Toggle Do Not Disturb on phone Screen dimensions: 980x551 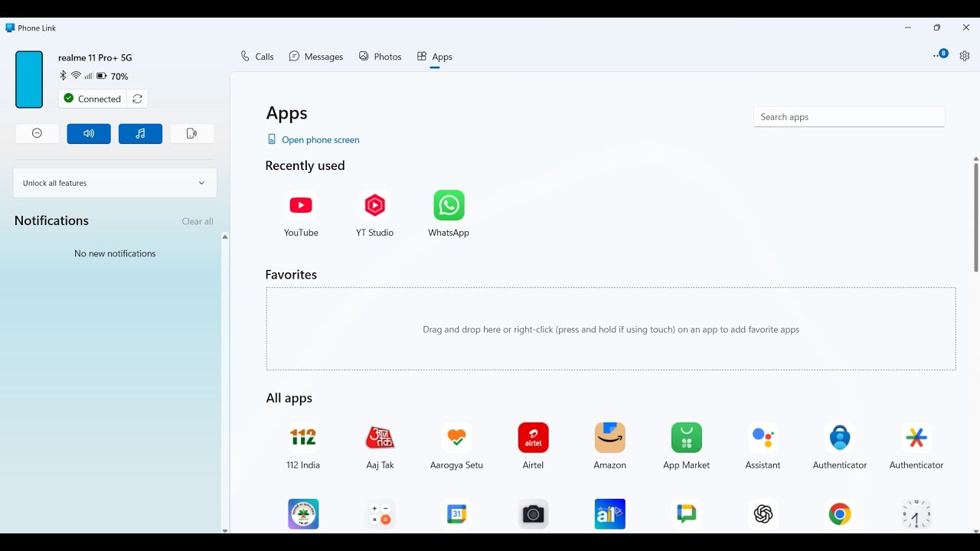[x=37, y=134]
